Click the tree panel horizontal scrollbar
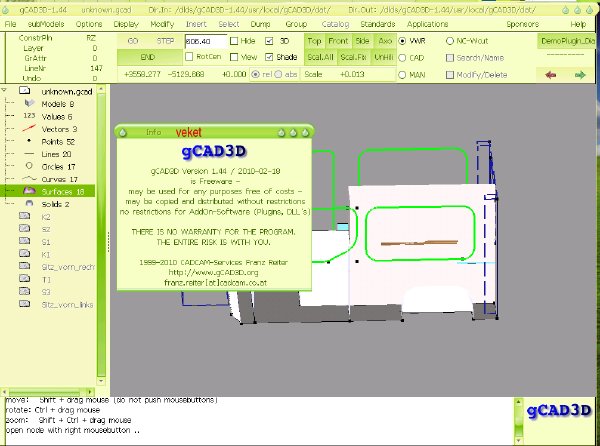The image size is (600, 446). 48,392
